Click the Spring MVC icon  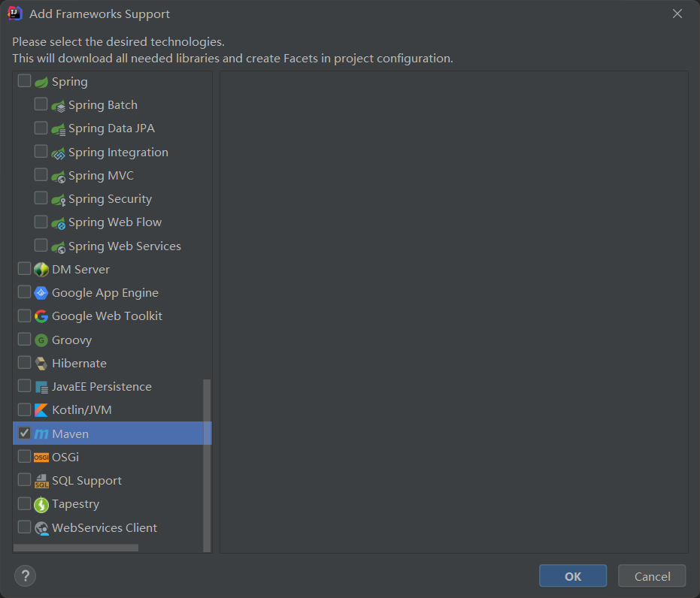pyautogui.click(x=58, y=177)
